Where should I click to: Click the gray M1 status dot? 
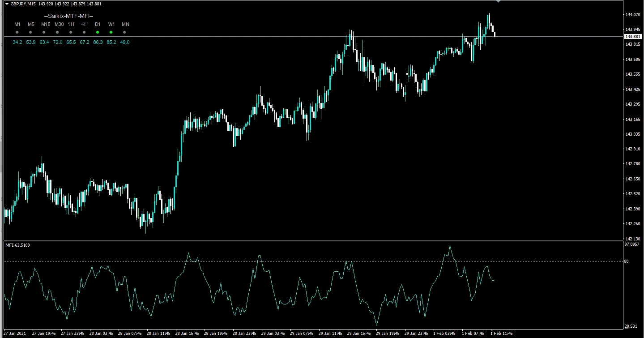tap(17, 32)
